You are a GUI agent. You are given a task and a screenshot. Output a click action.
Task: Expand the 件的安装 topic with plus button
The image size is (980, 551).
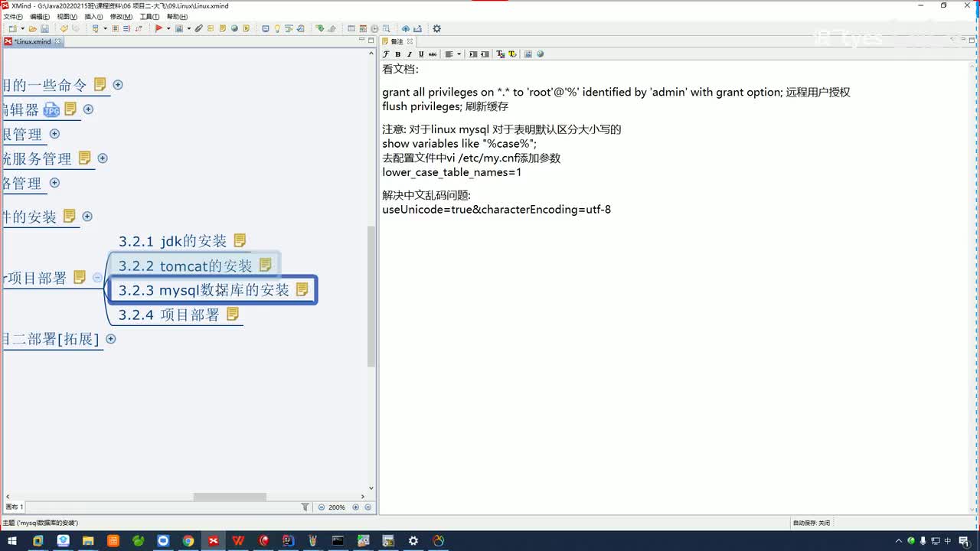87,217
